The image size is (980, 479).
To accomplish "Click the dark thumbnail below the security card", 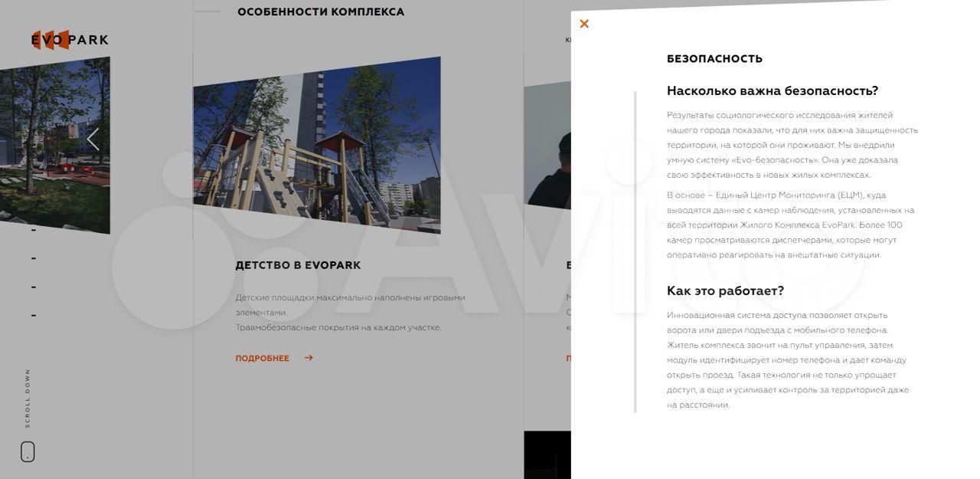I will pos(547,455).
